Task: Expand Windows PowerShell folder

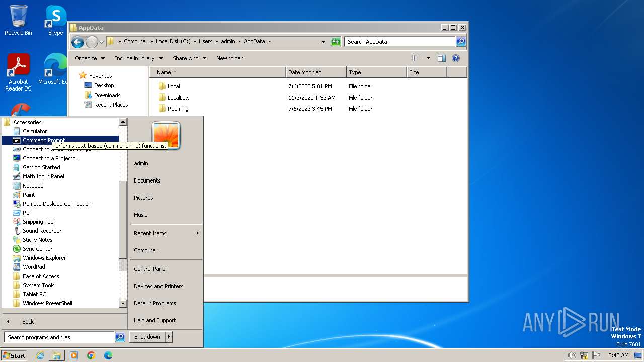Action: [47, 303]
